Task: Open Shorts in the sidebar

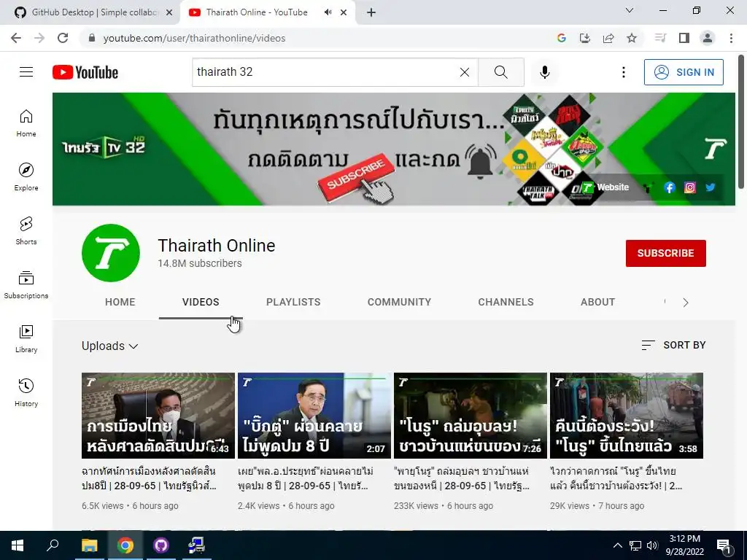Action: [26, 231]
